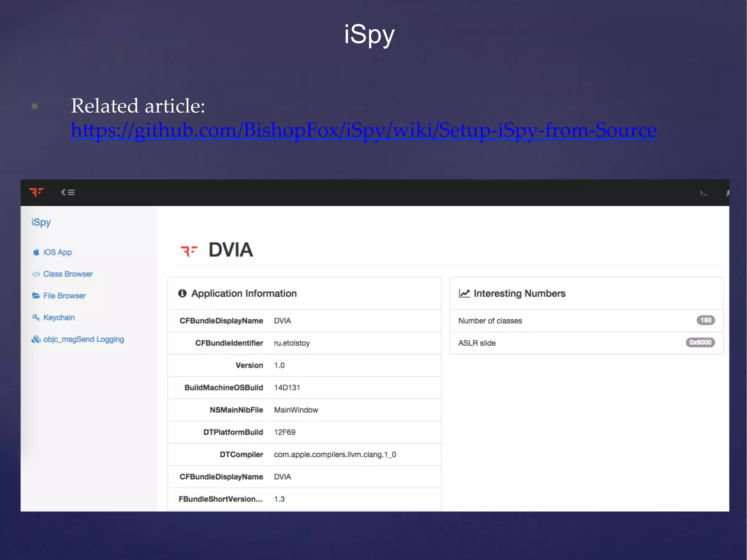The image size is (747, 560).
Task: Click the CFBundleIdentifier field label
Action: tap(229, 343)
